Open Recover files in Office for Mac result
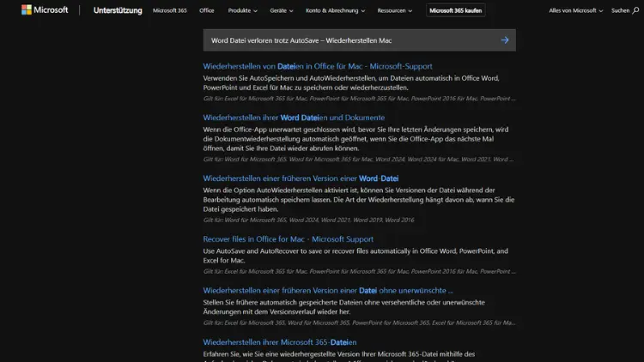This screenshot has width=644, height=362. pos(288,239)
